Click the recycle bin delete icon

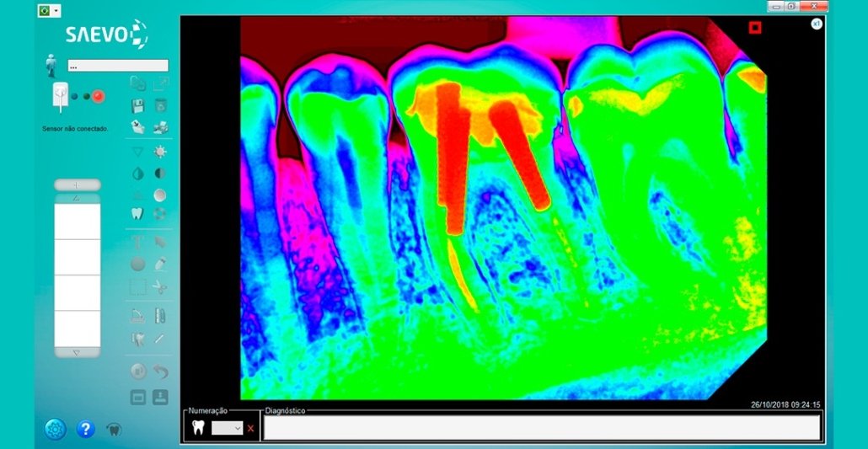pos(160,105)
